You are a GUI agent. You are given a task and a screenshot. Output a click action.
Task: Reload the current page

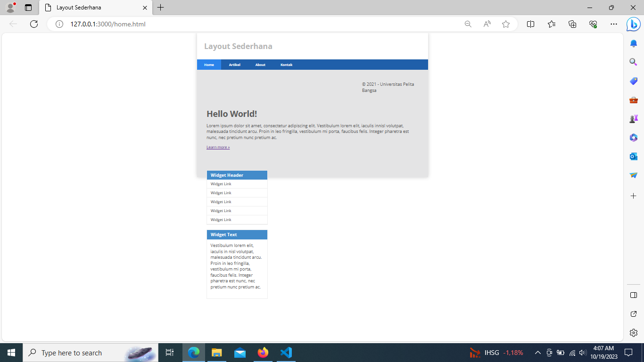tap(33, 24)
